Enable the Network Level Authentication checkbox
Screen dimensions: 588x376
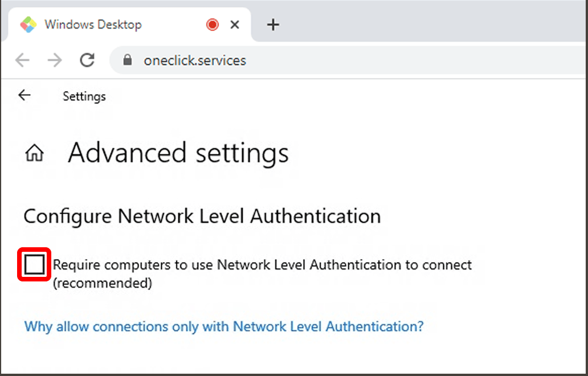[35, 264]
